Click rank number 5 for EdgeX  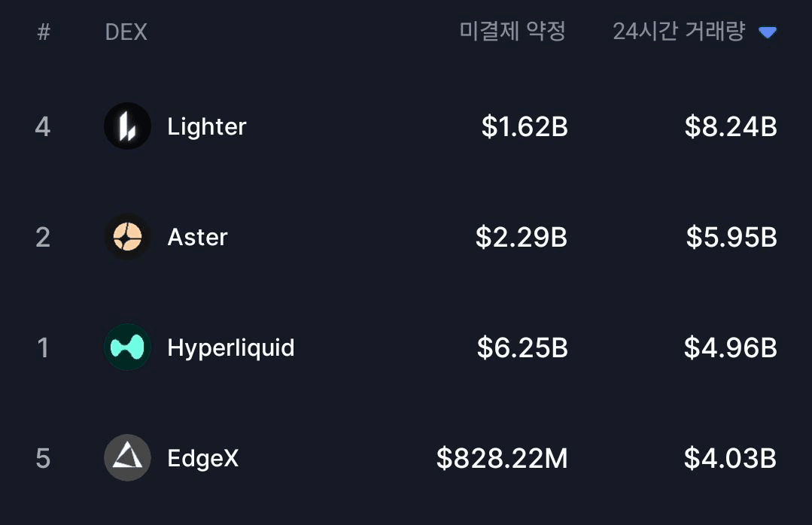(43, 458)
